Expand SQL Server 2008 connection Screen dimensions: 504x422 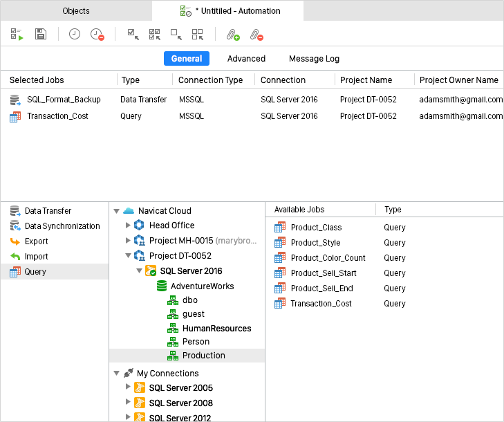coord(128,401)
